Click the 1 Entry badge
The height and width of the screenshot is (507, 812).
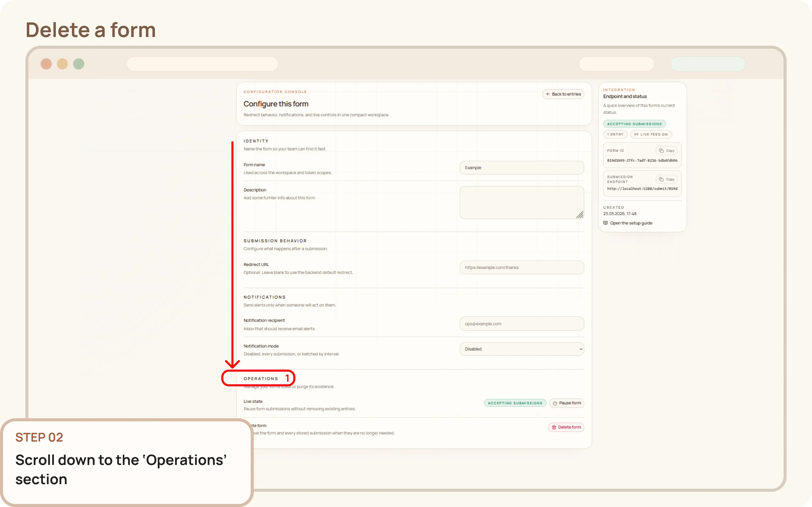click(x=615, y=134)
